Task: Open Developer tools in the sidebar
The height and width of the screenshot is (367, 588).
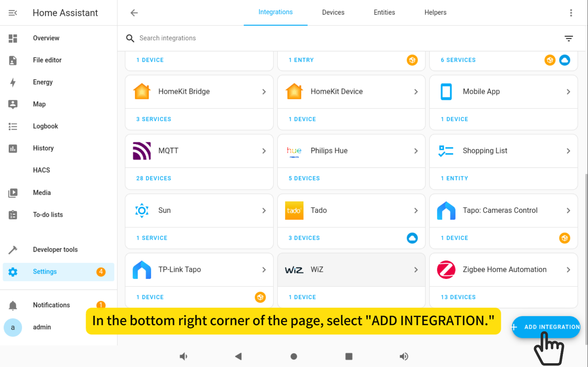Action: pyautogui.click(x=55, y=250)
